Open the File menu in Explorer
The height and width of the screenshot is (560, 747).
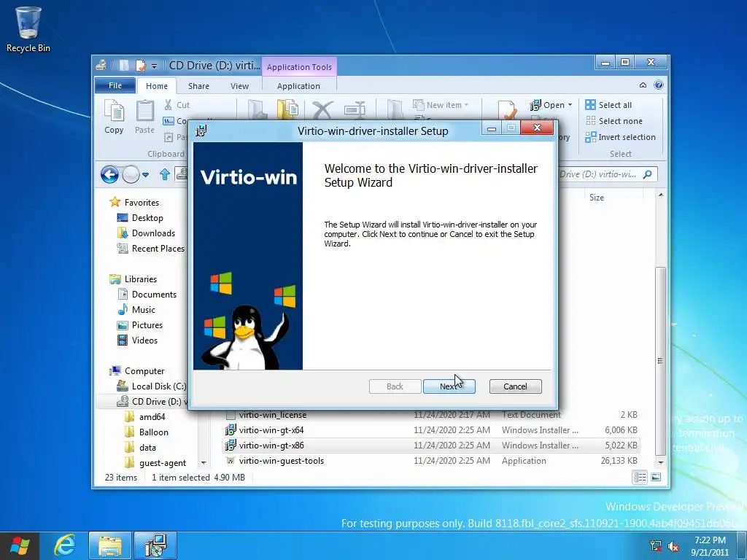tap(115, 85)
